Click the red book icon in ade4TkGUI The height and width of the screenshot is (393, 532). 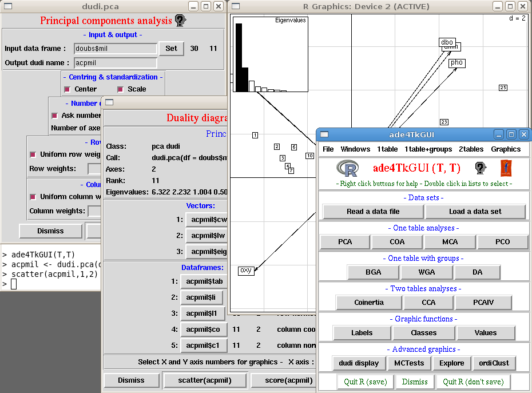pyautogui.click(x=506, y=168)
